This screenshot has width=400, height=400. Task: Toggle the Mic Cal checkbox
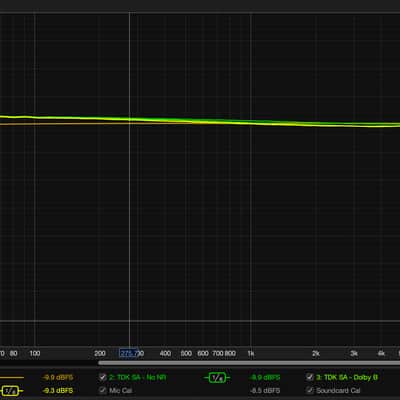pyautogui.click(x=103, y=390)
